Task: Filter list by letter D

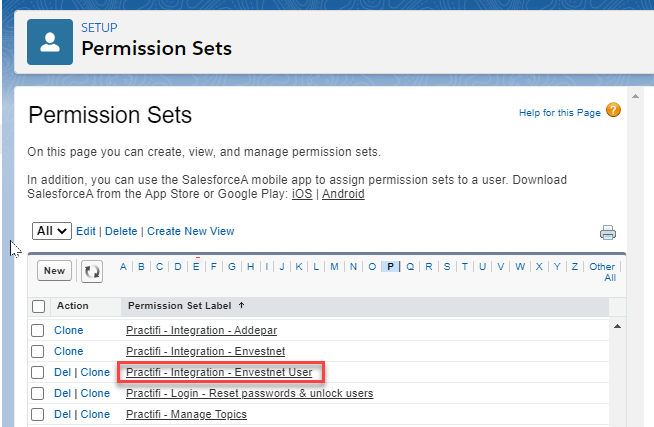Action: (x=178, y=266)
